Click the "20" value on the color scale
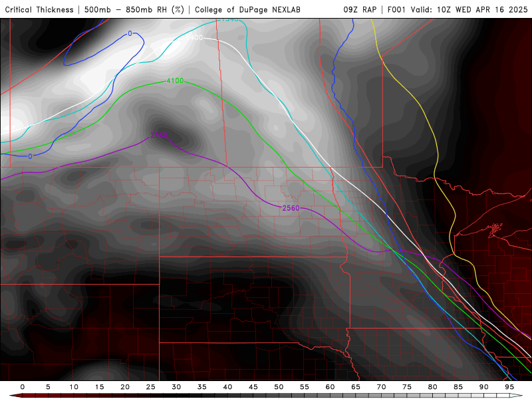 click(125, 387)
